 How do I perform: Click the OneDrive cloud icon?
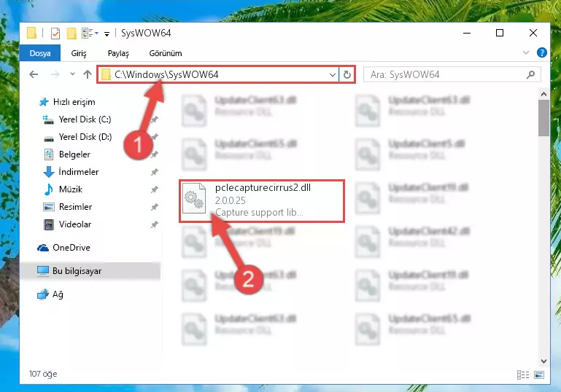coord(43,248)
